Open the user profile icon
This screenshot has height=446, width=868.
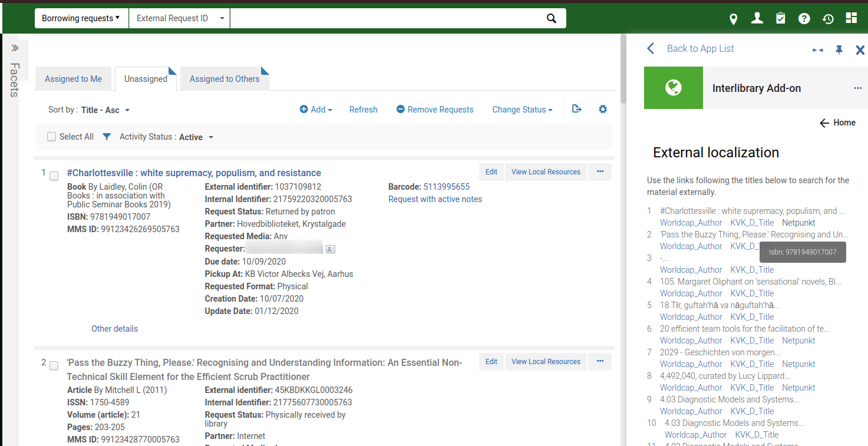757,18
